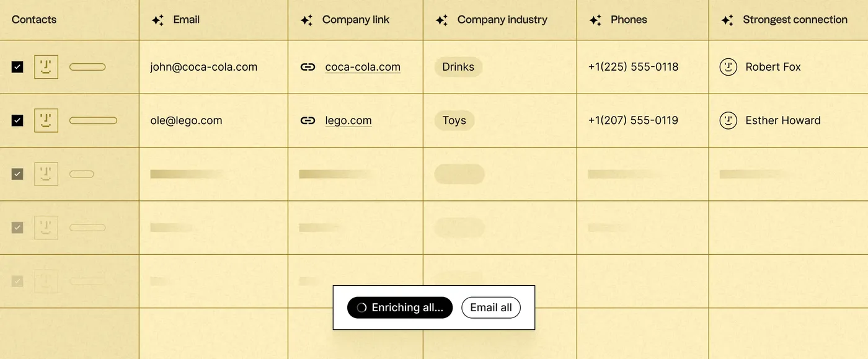Click the sparkle icon beside Phones header

595,20
